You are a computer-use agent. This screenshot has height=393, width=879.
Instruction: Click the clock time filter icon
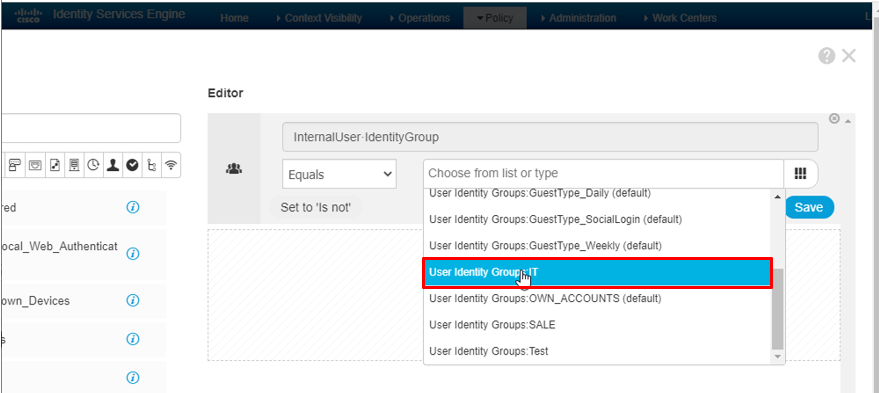(93, 165)
